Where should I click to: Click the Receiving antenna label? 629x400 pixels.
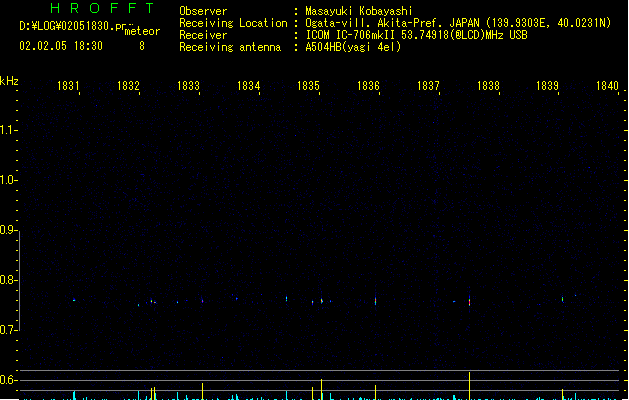(230, 47)
